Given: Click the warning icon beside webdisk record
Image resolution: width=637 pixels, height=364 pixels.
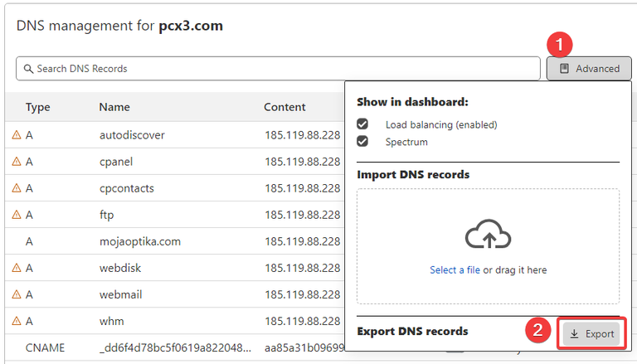Looking at the screenshot, I should point(16,268).
